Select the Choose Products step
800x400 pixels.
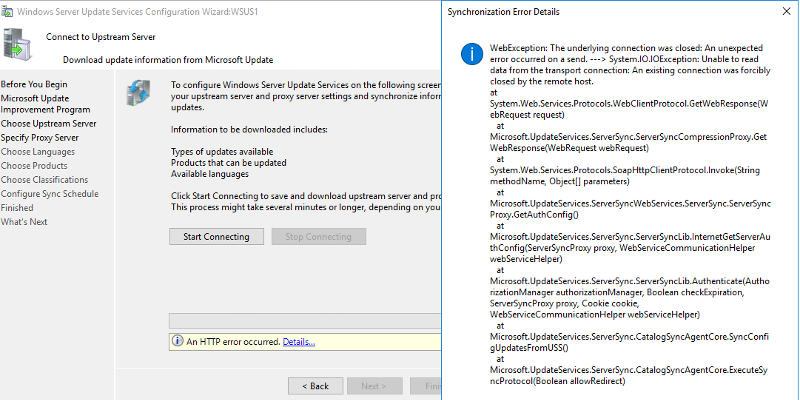[x=34, y=166]
